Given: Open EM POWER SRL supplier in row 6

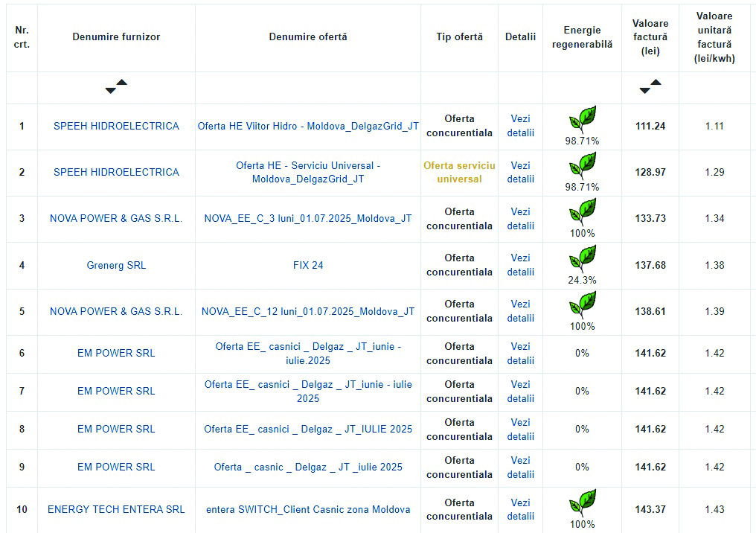Looking at the screenshot, I should click(116, 353).
